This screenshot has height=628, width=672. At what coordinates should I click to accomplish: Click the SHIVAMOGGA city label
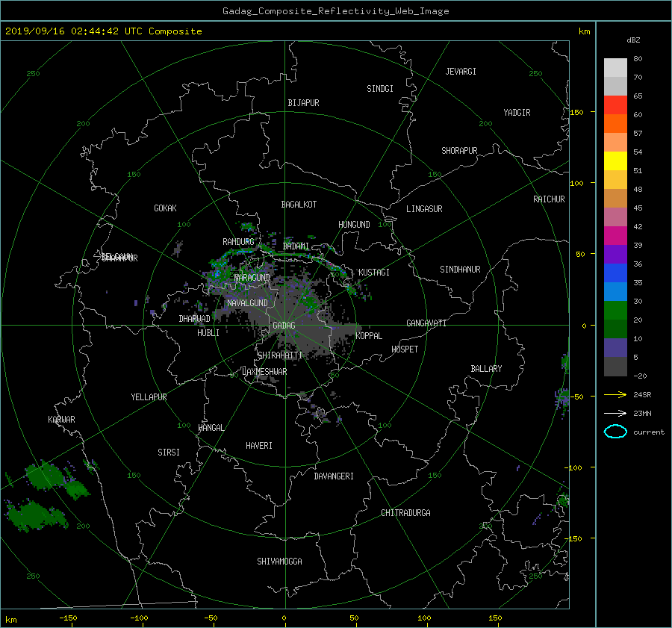pyautogui.click(x=279, y=562)
